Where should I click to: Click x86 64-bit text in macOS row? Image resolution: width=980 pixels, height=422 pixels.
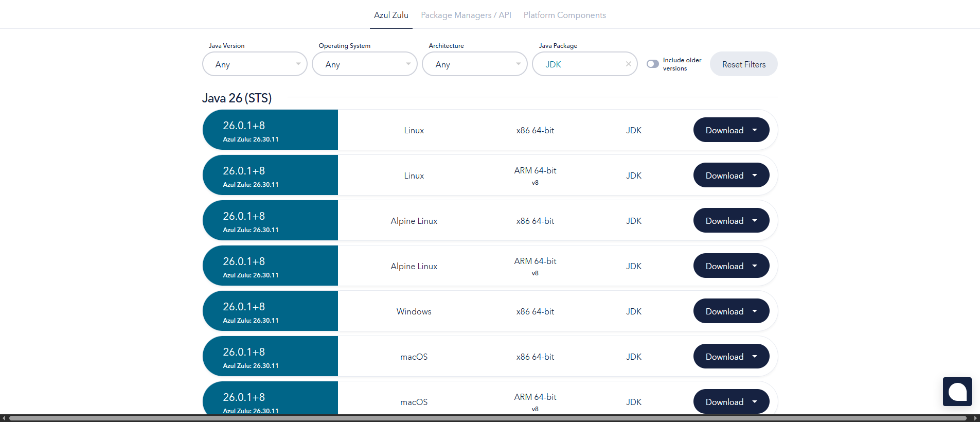535,357
